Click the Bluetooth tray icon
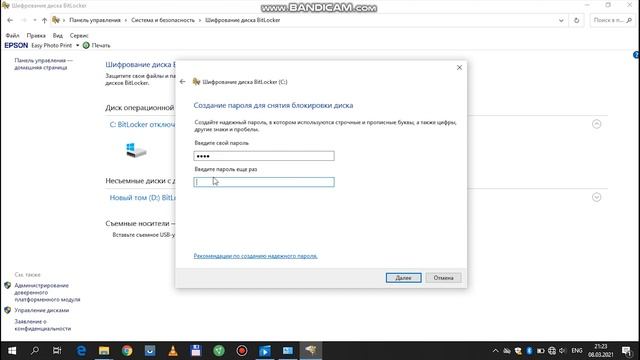The height and width of the screenshot is (360, 640). pyautogui.click(x=529, y=351)
